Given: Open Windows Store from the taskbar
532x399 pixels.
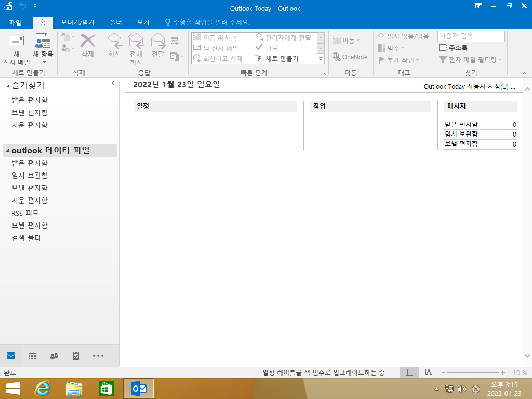Looking at the screenshot, I should pos(106,389).
